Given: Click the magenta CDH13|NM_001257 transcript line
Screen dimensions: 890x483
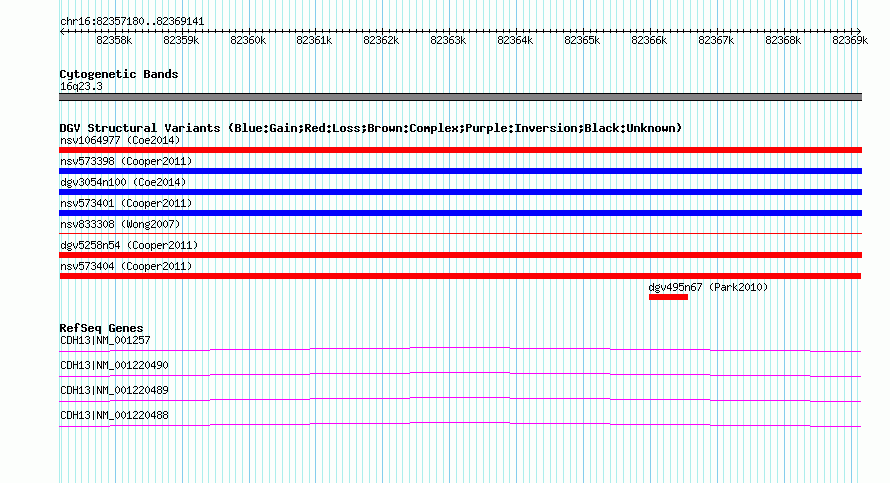Looking at the screenshot, I should click(460, 349).
